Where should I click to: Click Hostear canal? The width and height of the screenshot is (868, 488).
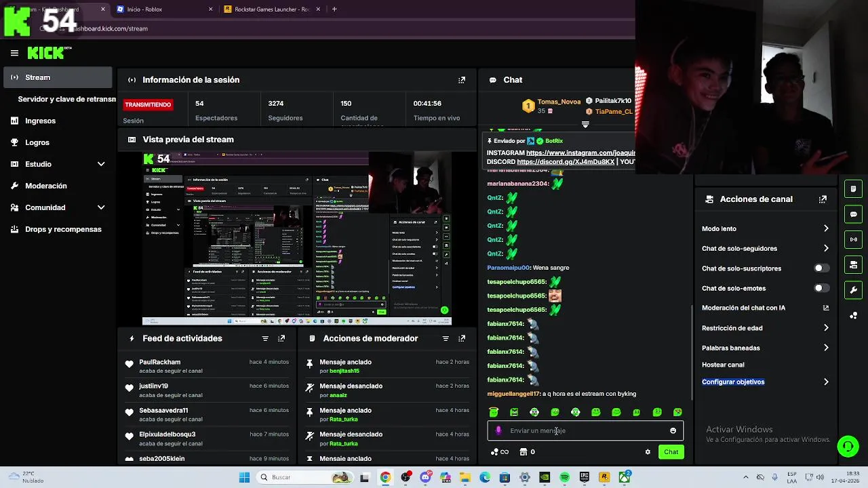pos(723,365)
